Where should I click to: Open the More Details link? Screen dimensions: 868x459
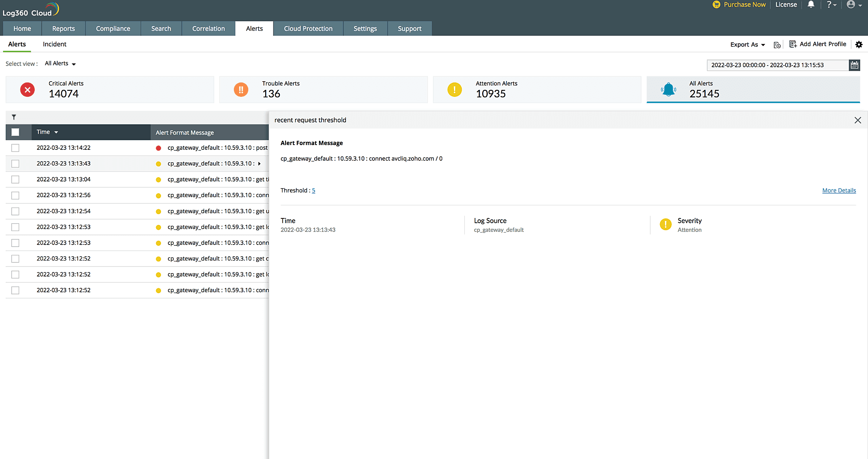tap(839, 190)
